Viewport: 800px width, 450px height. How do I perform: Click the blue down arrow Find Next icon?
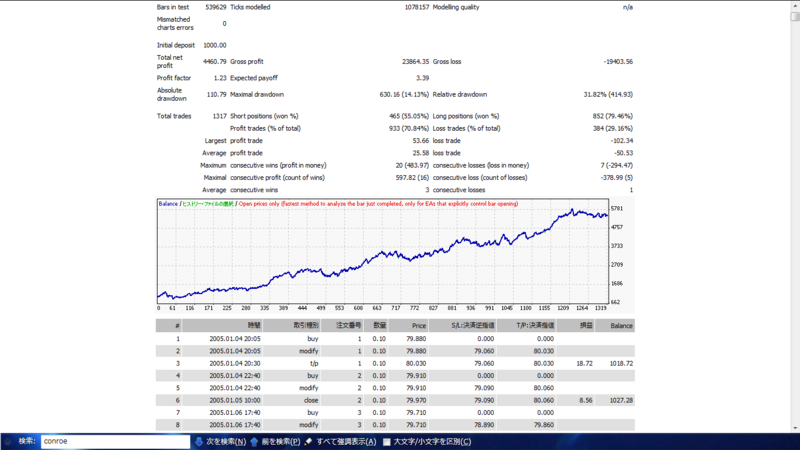[x=199, y=442]
